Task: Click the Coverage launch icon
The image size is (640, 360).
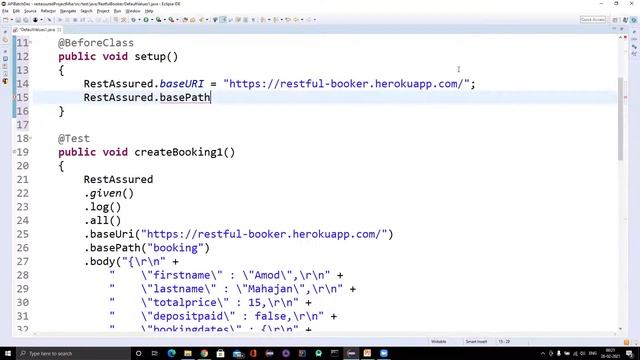Action: click(158, 20)
